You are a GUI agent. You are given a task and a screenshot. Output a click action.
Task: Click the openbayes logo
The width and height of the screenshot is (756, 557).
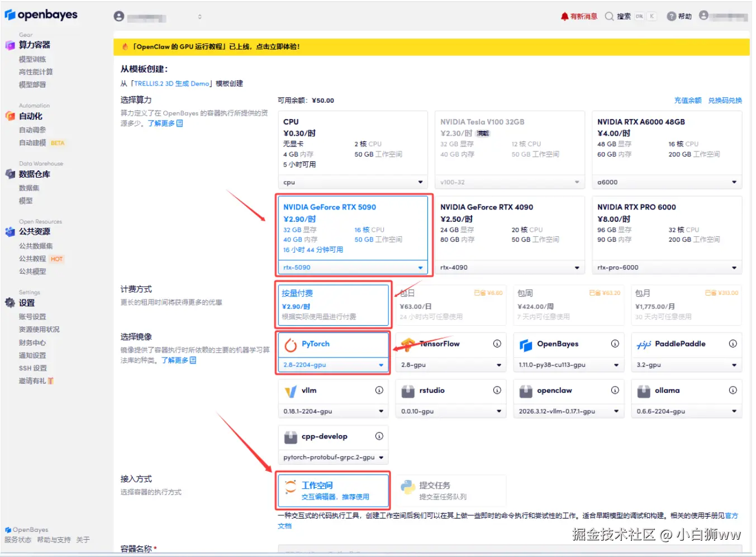(x=41, y=15)
